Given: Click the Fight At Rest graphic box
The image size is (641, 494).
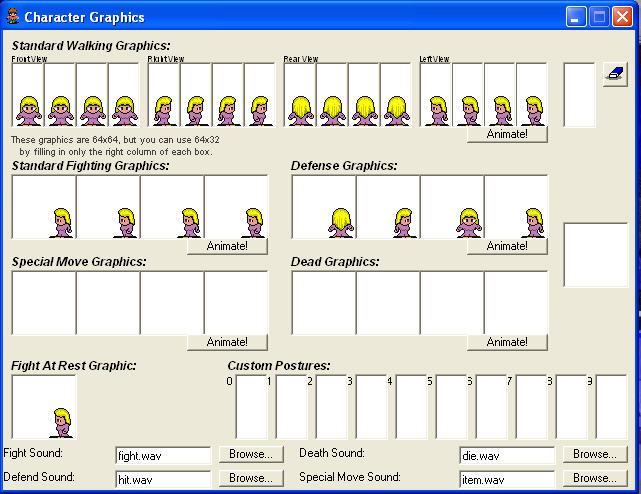Looking at the screenshot, I should pyautogui.click(x=44, y=407).
